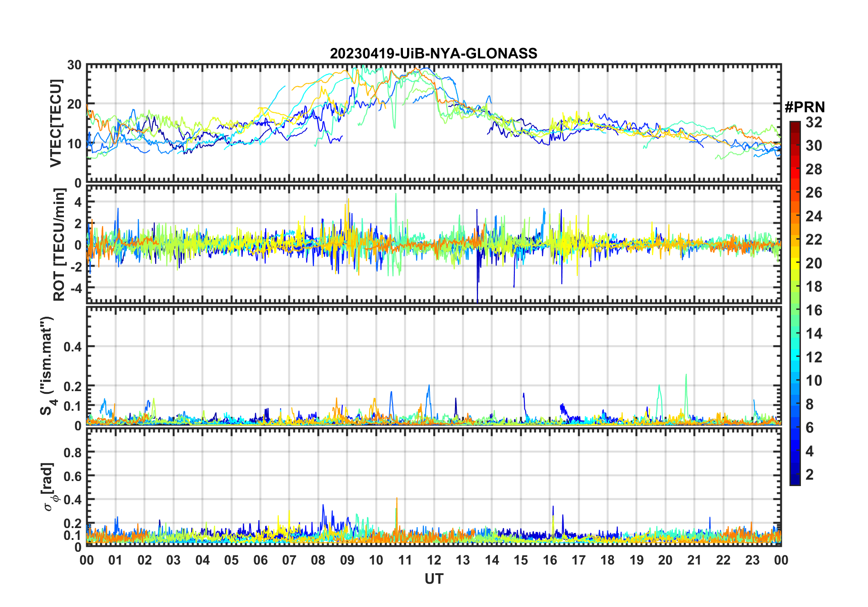Viewport: 868px width, 607px height.
Task: Click the sigma phi [rad] axis label
Action: 49,487
